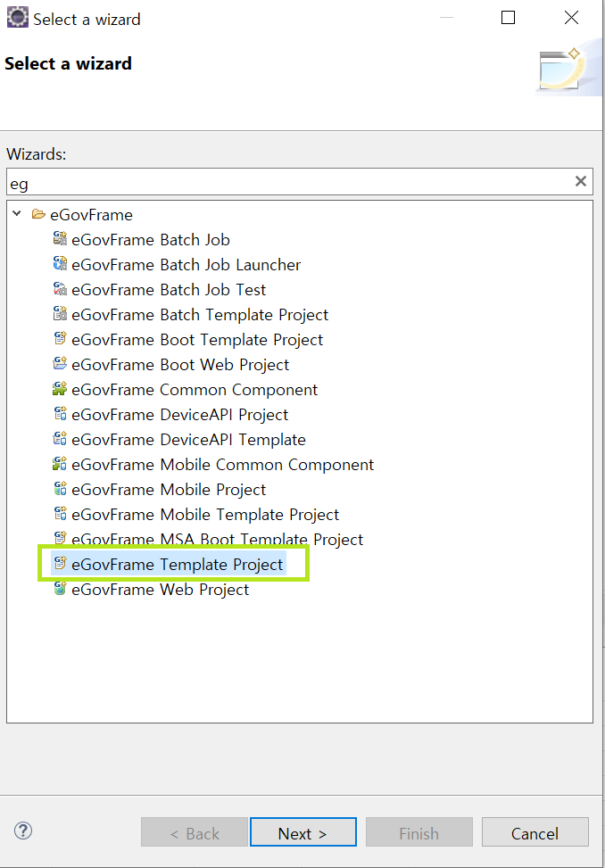Viewport: 605px width, 868px height.
Task: Click the eGovFrame Mobile Common Component icon
Action: pos(60,463)
